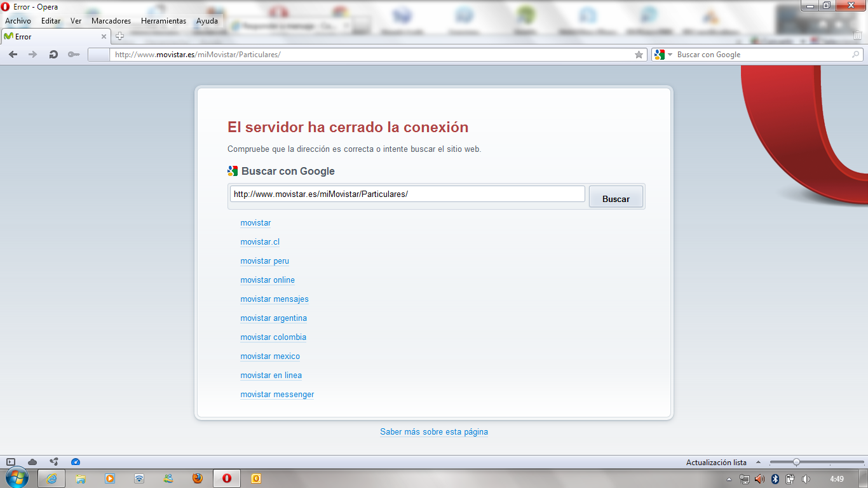Click the taskbar clock showing 4:49

[x=837, y=479]
